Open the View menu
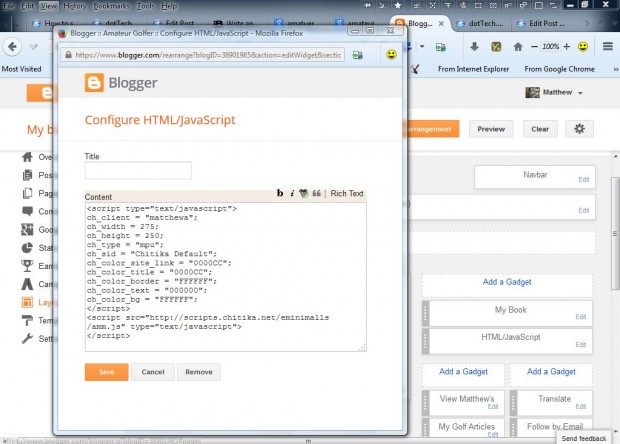 48,6
